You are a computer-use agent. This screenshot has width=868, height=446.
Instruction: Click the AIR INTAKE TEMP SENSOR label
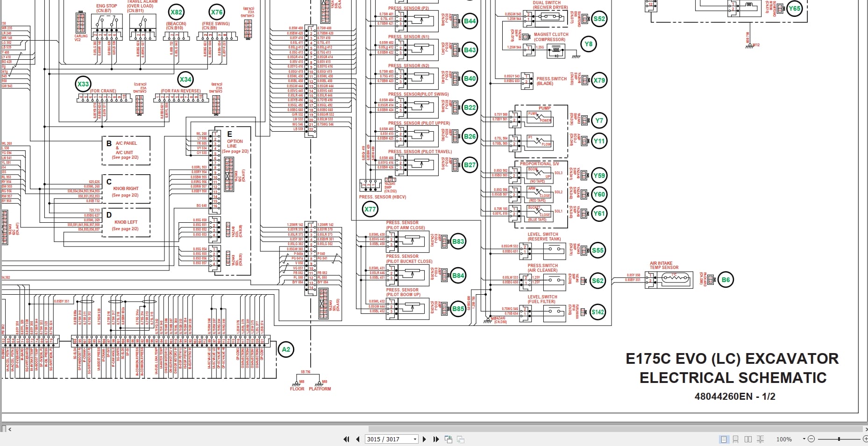[x=664, y=265]
